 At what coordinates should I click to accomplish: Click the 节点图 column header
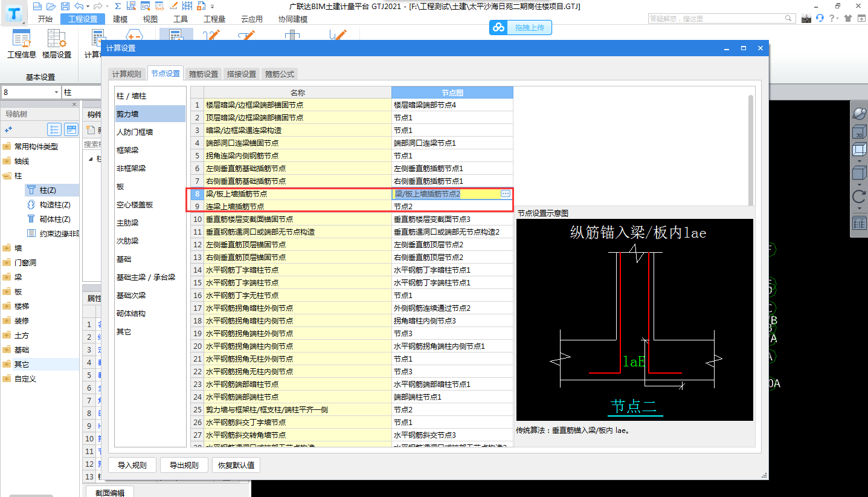[x=452, y=93]
